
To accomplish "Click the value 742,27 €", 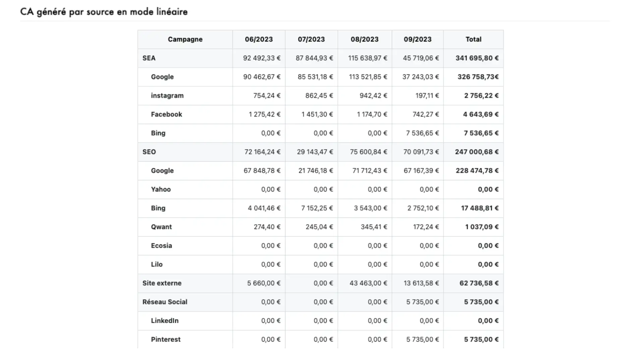I will 426,114.
